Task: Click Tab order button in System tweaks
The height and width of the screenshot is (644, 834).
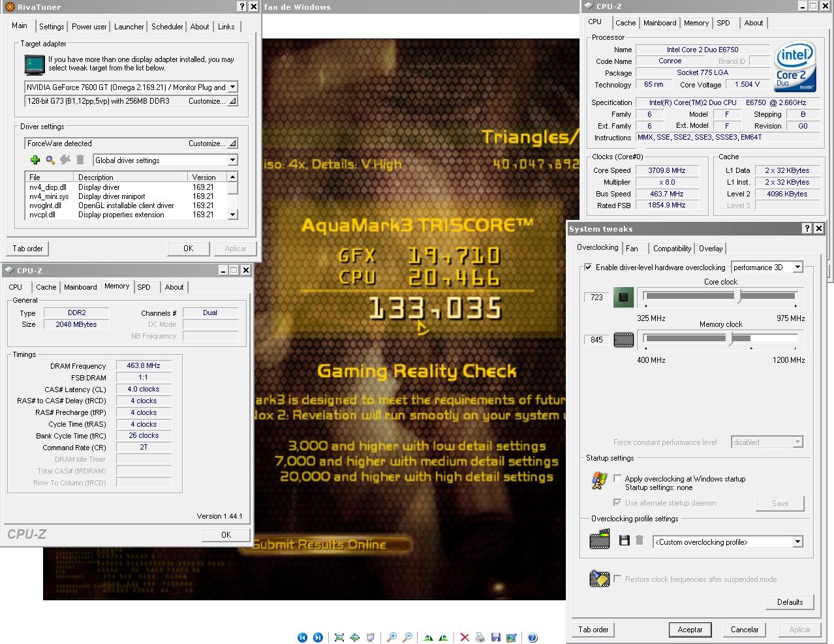Action: coord(593,630)
